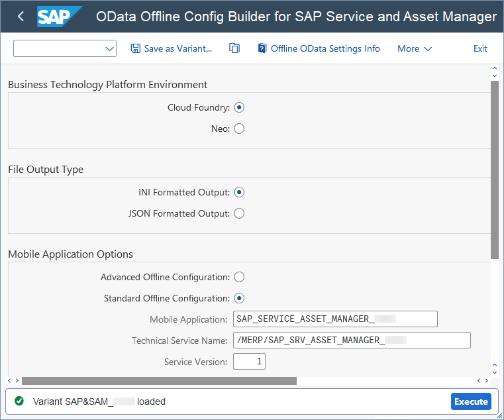Click the vertical scrollbar thumb
The width and height of the screenshot is (504, 420).
pyautogui.click(x=495, y=170)
